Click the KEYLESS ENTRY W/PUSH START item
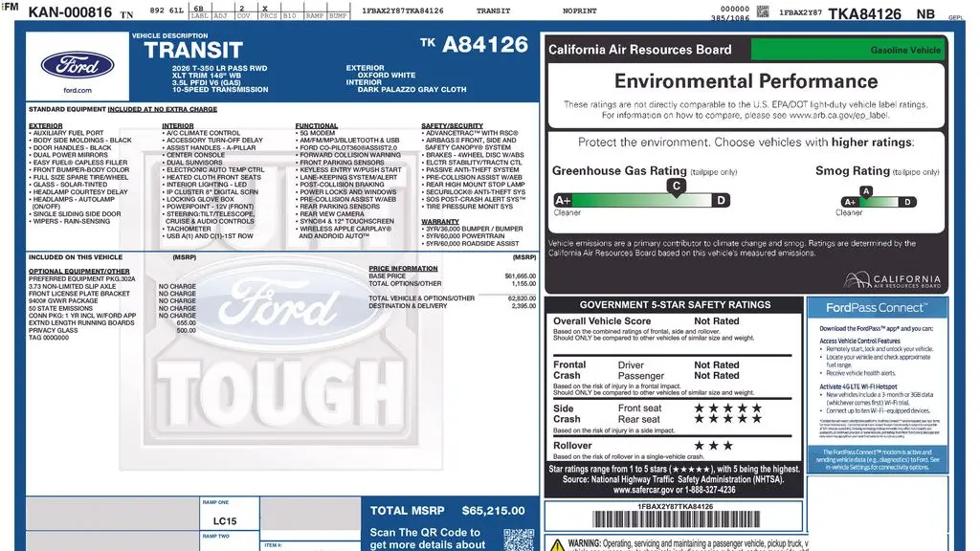The height and width of the screenshot is (551, 980). click(x=350, y=170)
